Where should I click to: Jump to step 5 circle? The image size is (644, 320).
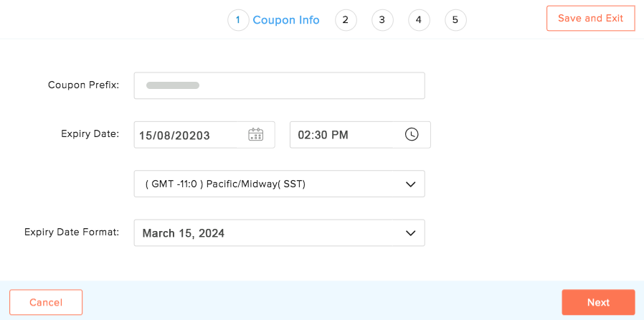coord(455,20)
